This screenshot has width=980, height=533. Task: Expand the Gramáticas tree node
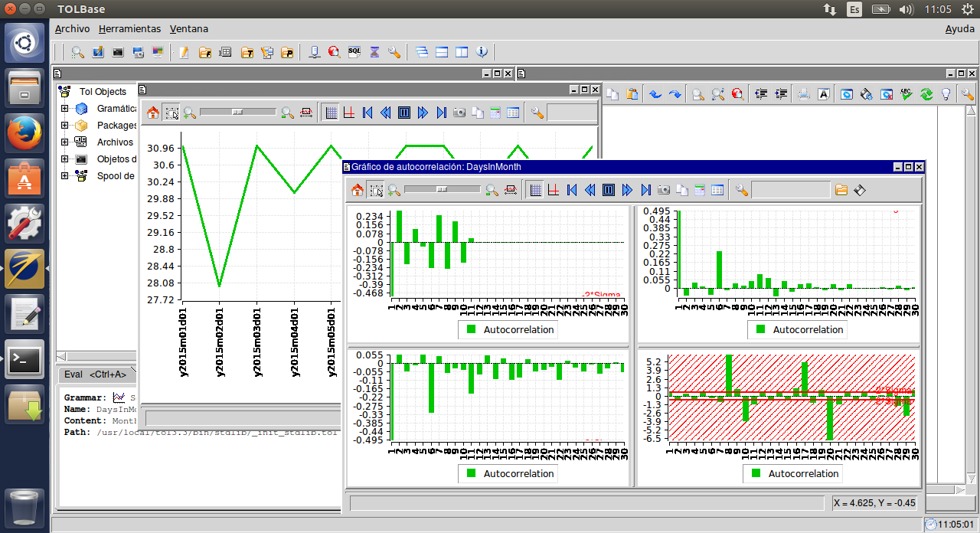pyautogui.click(x=65, y=109)
